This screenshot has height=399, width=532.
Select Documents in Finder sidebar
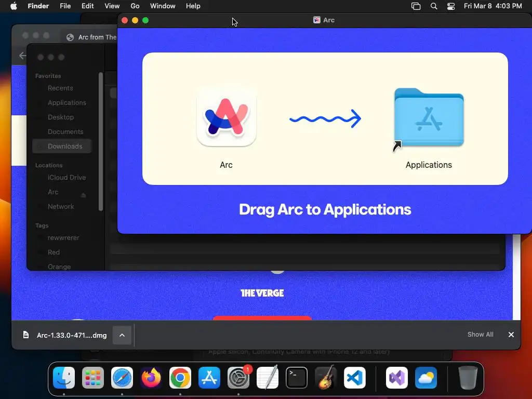tap(65, 131)
